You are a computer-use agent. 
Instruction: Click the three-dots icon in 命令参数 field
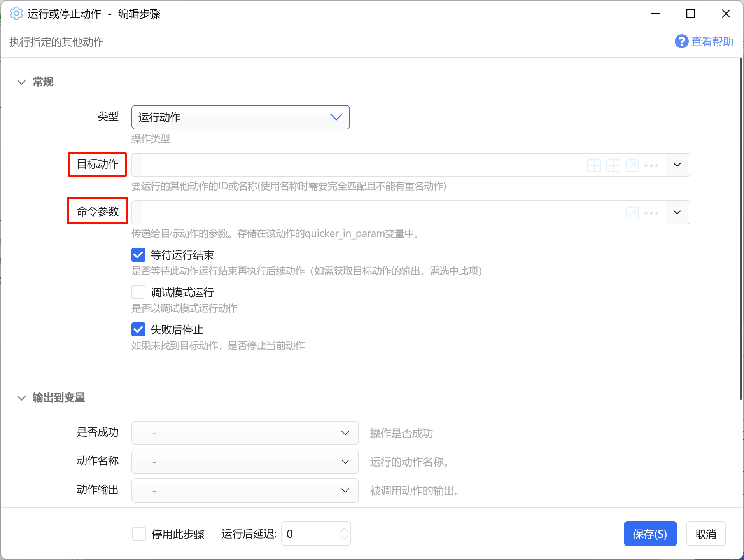[x=651, y=213]
